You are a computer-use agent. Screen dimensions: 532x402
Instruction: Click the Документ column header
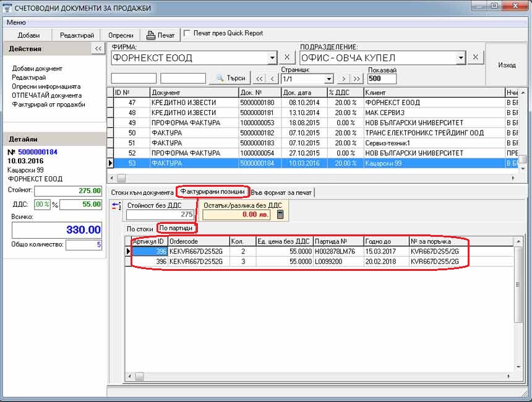point(194,93)
